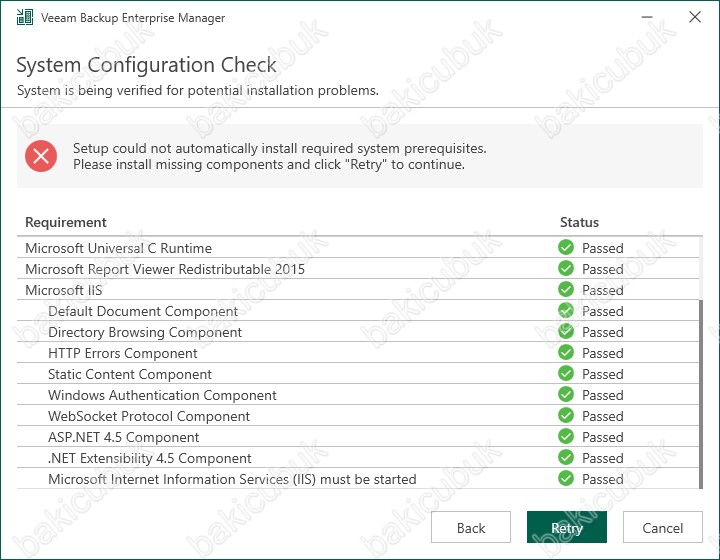The width and height of the screenshot is (720, 560).
Task: Click passed icon for Static Content Component
Action: pyautogui.click(x=566, y=374)
